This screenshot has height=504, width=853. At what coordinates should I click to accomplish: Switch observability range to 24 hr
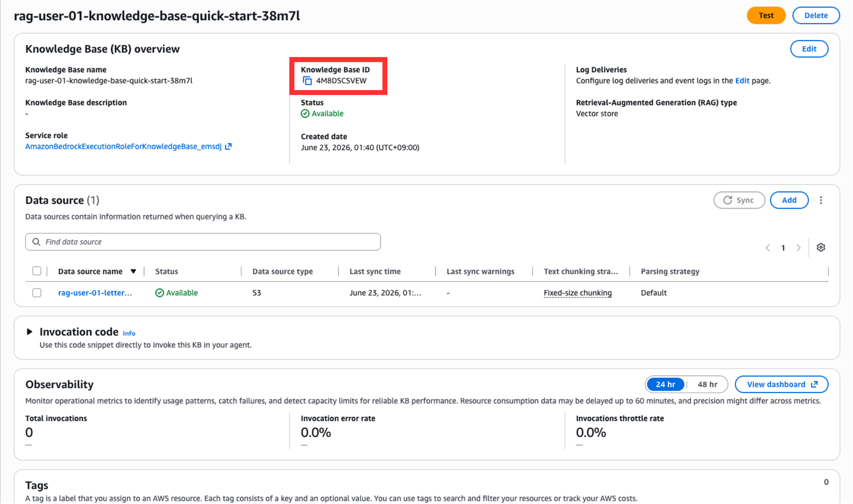tap(666, 385)
